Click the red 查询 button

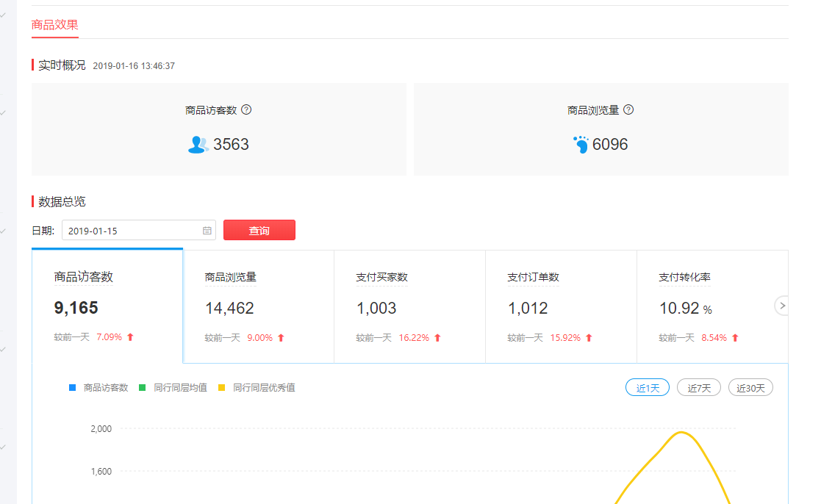coord(259,230)
